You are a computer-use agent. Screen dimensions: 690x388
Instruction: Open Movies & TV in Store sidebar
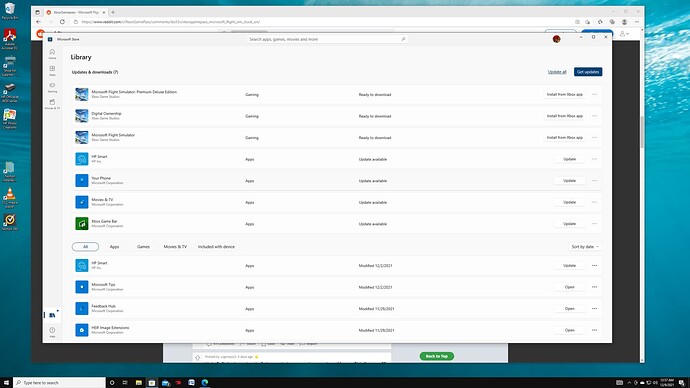coord(52,104)
